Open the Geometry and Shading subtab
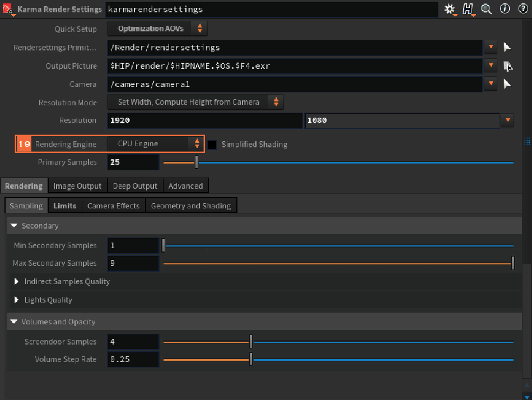The image size is (532, 400). (191, 206)
